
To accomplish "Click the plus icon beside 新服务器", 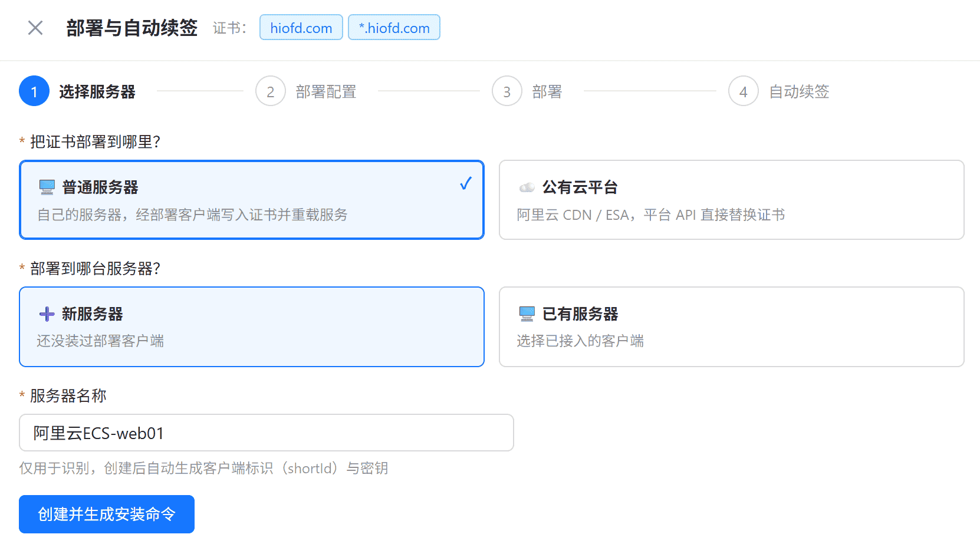I will point(47,314).
